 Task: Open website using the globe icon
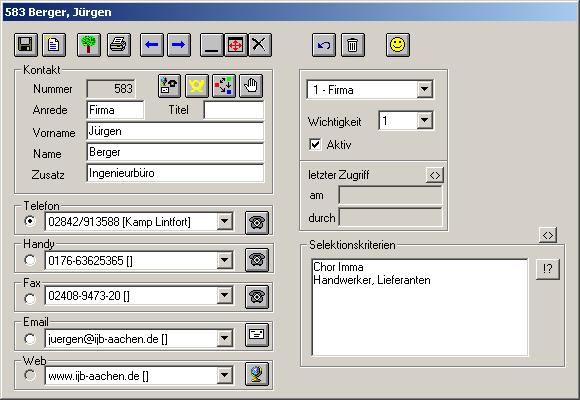point(257,374)
